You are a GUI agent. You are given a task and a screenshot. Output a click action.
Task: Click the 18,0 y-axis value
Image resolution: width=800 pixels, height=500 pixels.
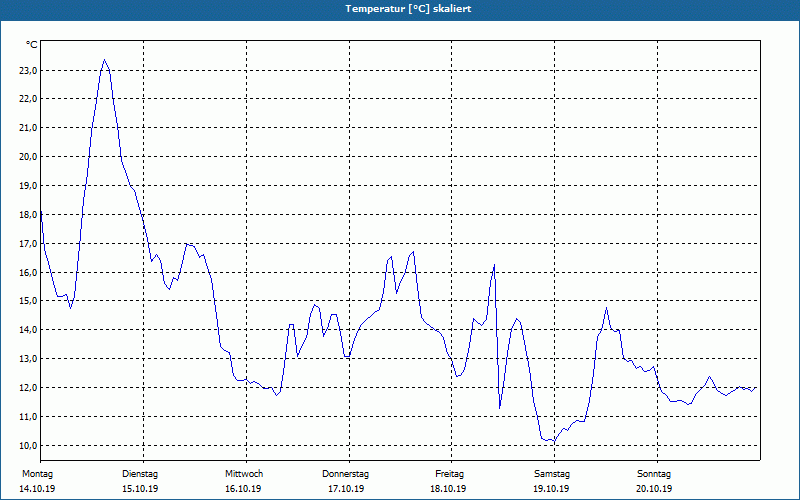click(x=28, y=214)
